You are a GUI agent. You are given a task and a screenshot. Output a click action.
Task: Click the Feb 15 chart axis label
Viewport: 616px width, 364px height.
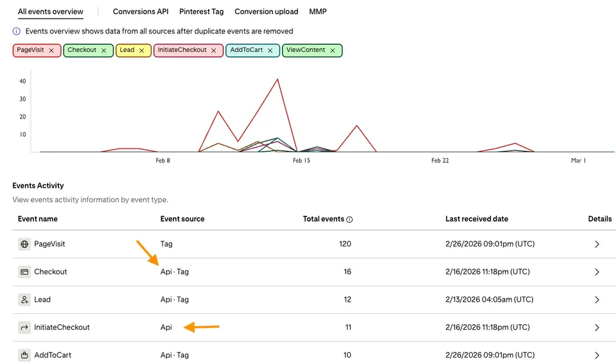(x=301, y=160)
